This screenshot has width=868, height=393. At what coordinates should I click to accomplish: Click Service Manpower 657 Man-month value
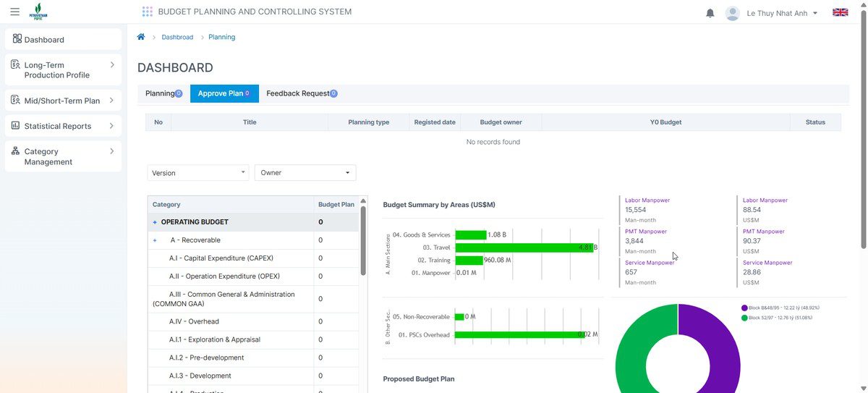631,272
